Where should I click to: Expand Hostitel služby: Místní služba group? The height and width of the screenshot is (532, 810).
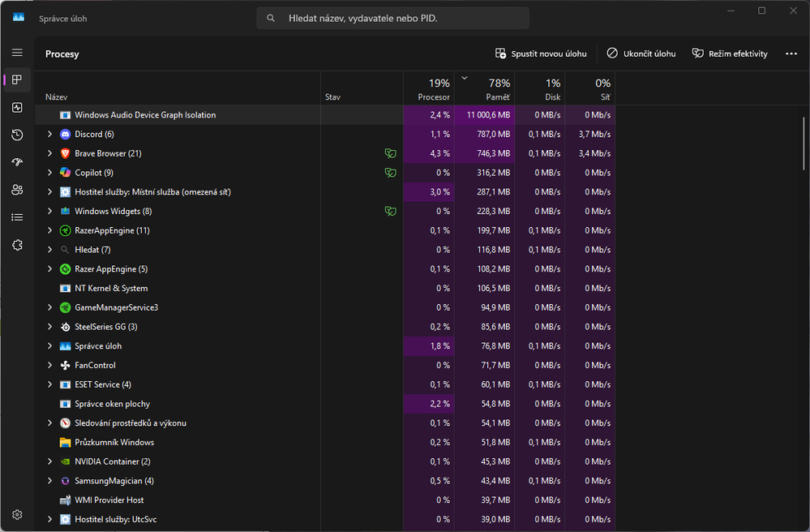pyautogui.click(x=49, y=191)
